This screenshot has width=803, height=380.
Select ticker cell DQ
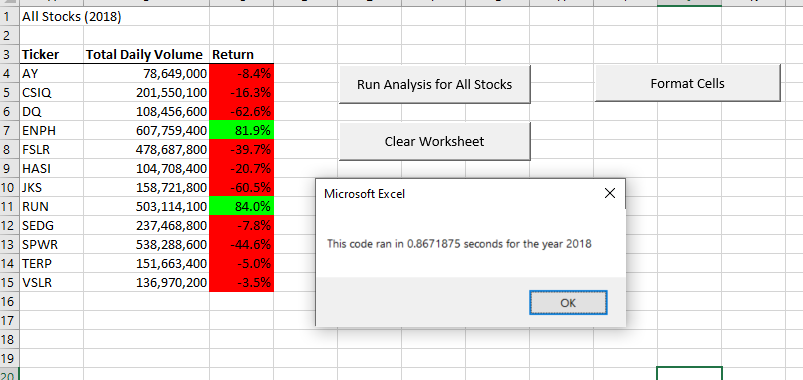(x=51, y=112)
